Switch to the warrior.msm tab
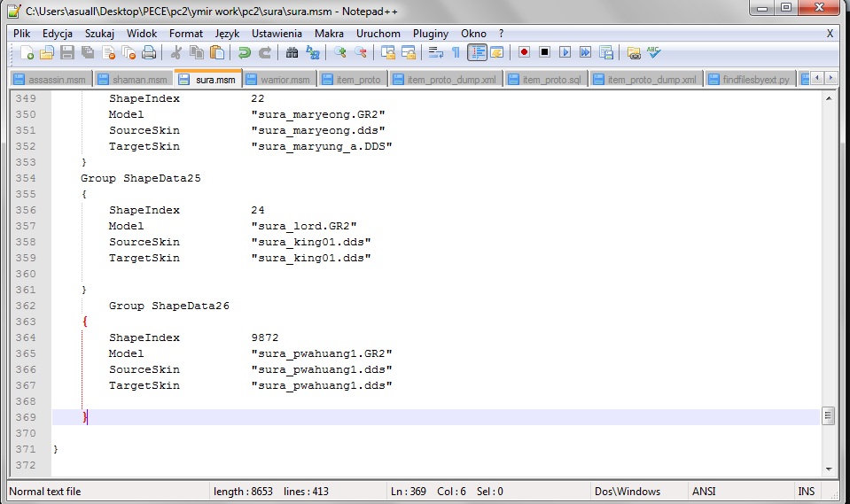 click(x=280, y=80)
